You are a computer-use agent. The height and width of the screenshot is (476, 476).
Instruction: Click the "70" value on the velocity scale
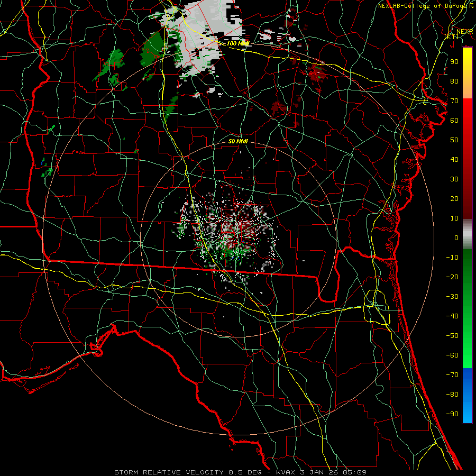[454, 101]
